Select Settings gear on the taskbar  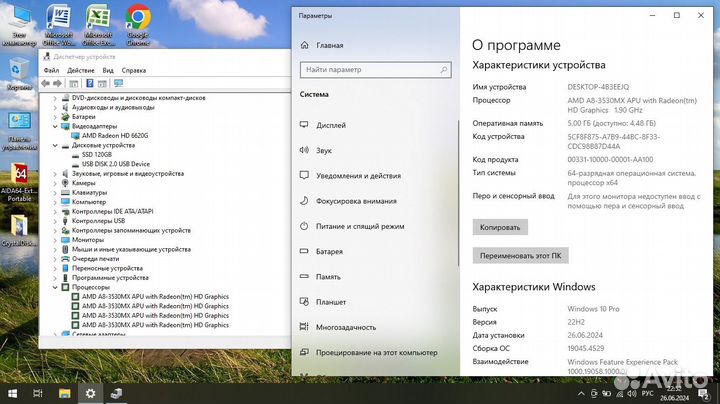[90, 393]
